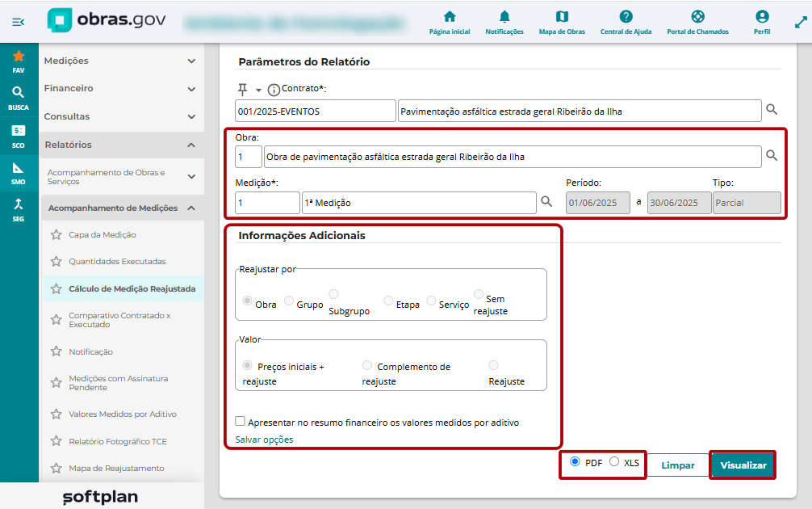
Task: Click the Contrato number input field
Action: coord(316,111)
